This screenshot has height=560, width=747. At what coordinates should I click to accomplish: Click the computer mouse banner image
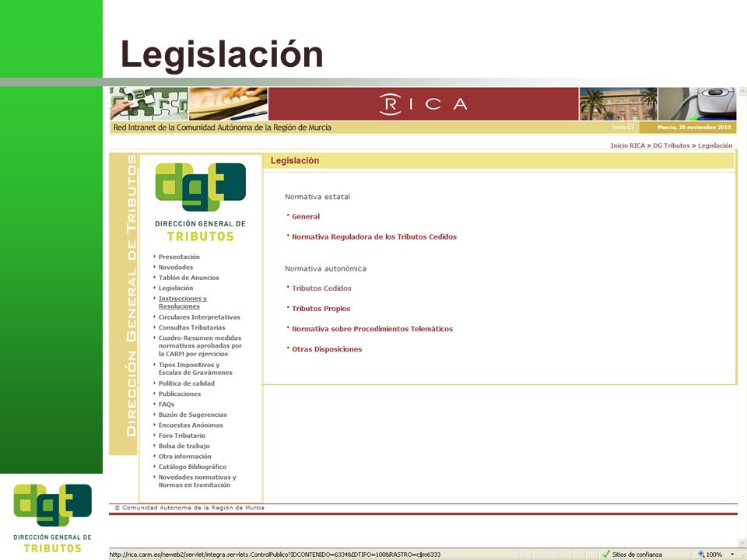pyautogui.click(x=697, y=103)
